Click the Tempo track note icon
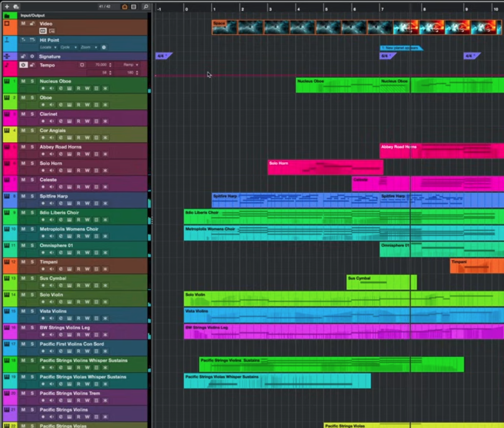The width and height of the screenshot is (504, 428). (7, 65)
